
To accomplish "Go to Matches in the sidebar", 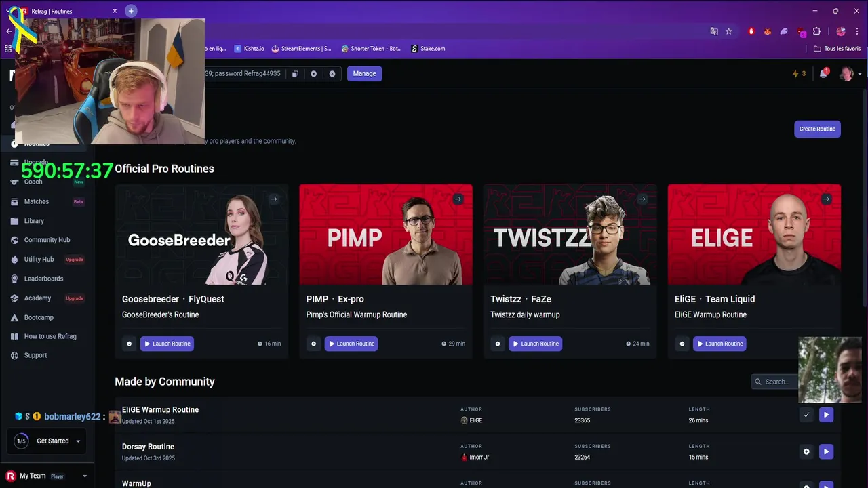I will pyautogui.click(x=37, y=201).
